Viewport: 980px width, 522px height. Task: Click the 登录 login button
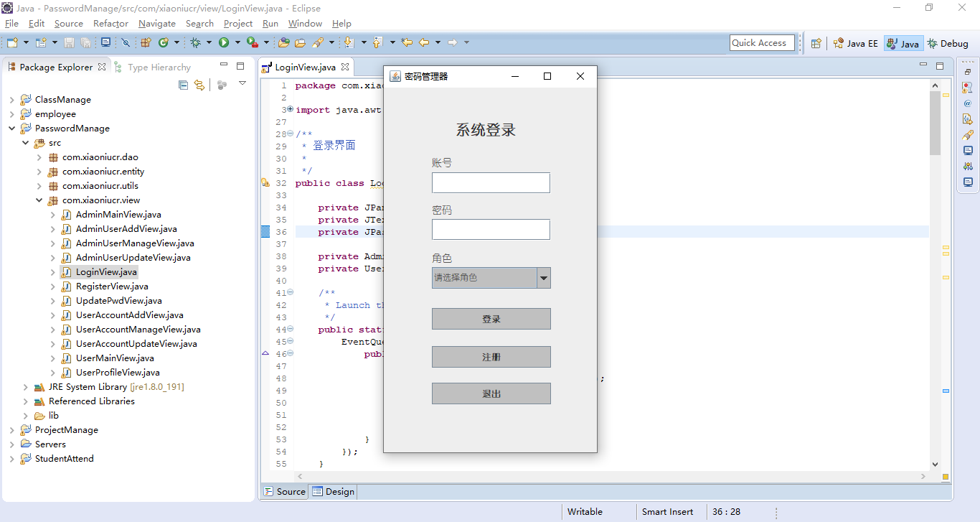click(x=491, y=319)
